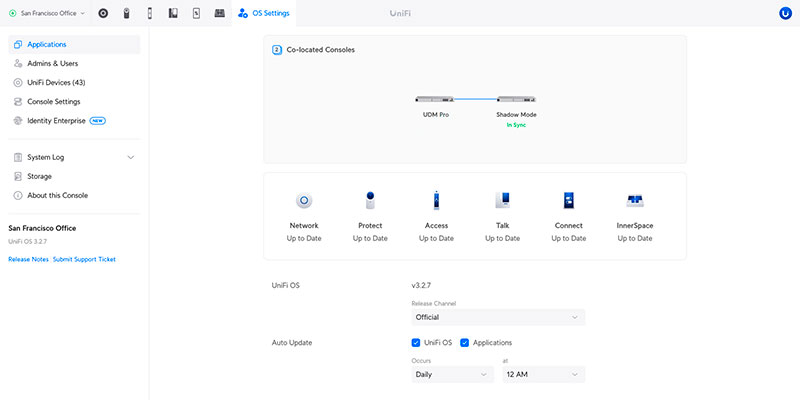The height and width of the screenshot is (400, 800).
Task: Open the Talk app from the top bar
Action: (x=173, y=13)
